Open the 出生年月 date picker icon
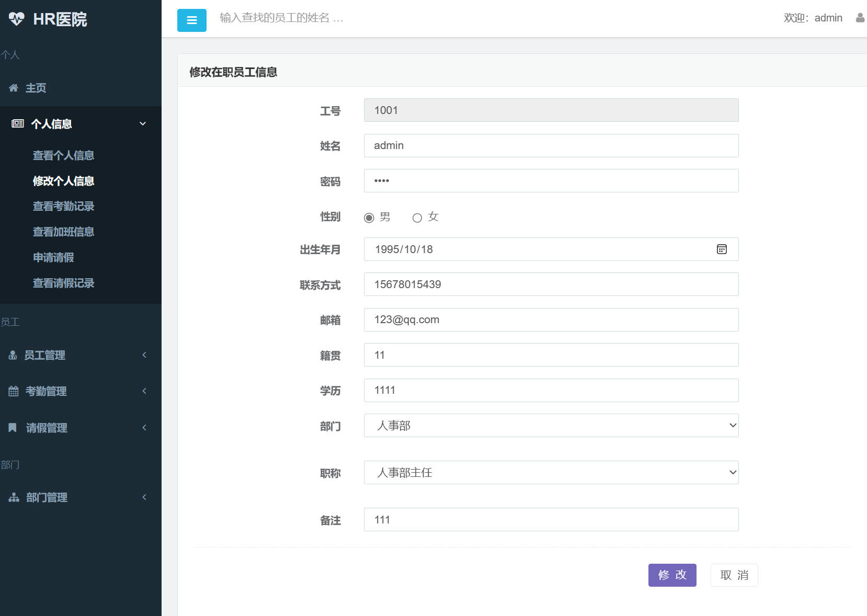Screen dimensions: 867x616 (722, 249)
